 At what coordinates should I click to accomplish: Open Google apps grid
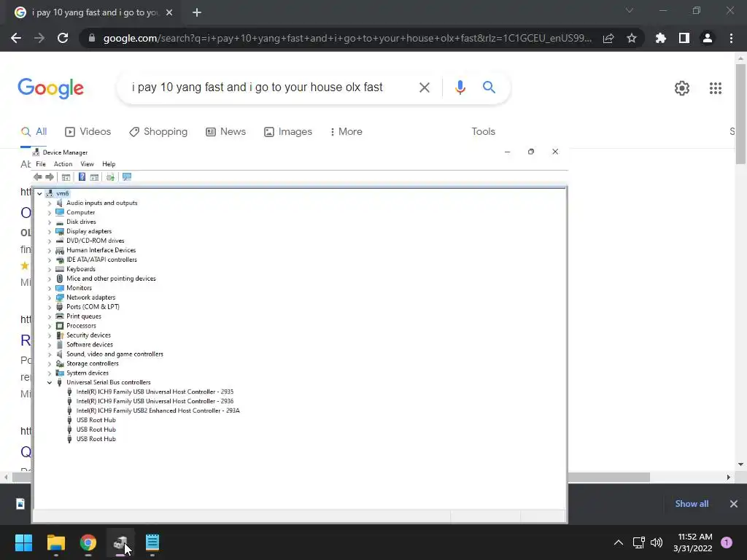click(x=716, y=88)
